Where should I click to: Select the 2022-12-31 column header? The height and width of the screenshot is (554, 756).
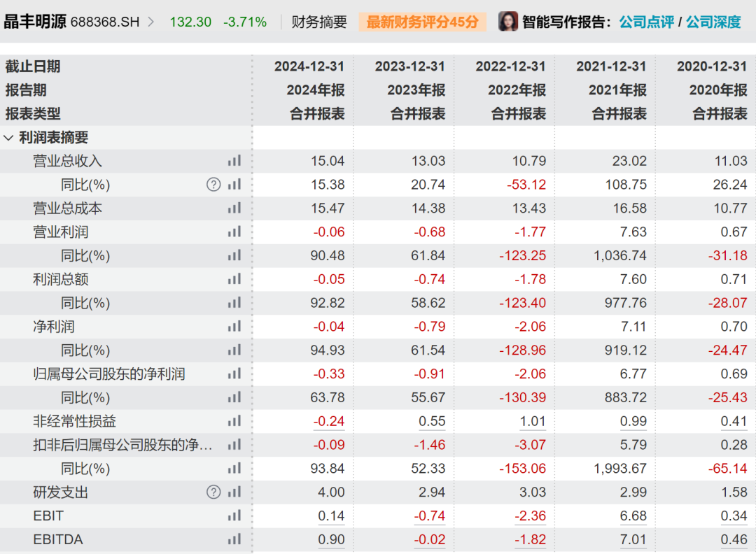click(x=510, y=66)
